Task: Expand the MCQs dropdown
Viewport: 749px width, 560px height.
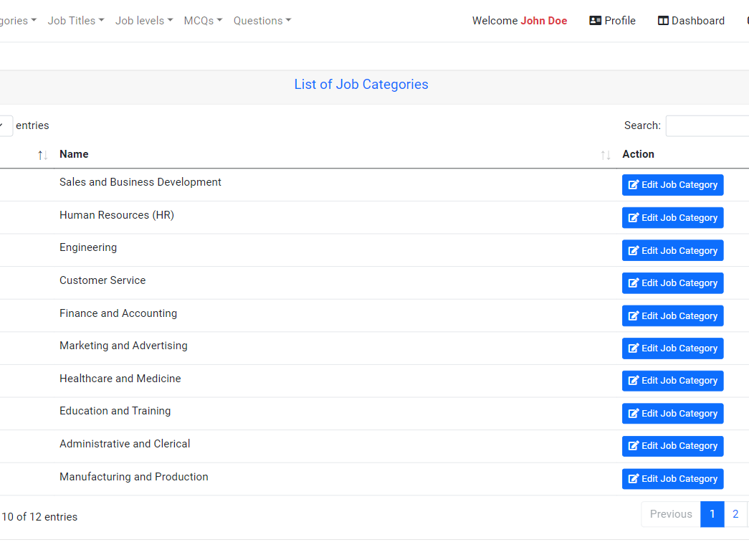Action: 202,20
